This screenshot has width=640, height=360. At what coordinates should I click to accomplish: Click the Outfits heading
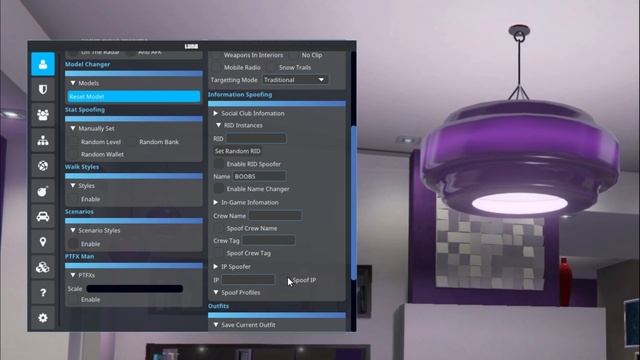(218, 306)
